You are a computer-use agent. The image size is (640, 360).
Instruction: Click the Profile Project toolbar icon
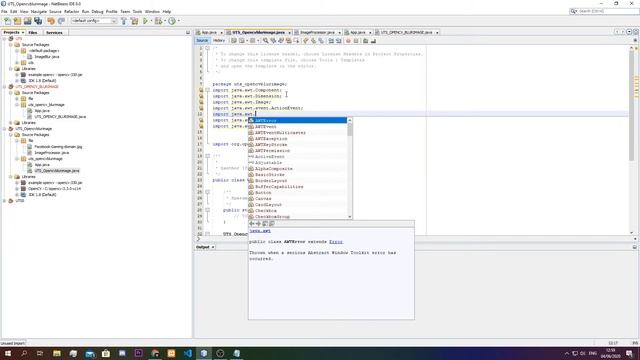point(172,21)
